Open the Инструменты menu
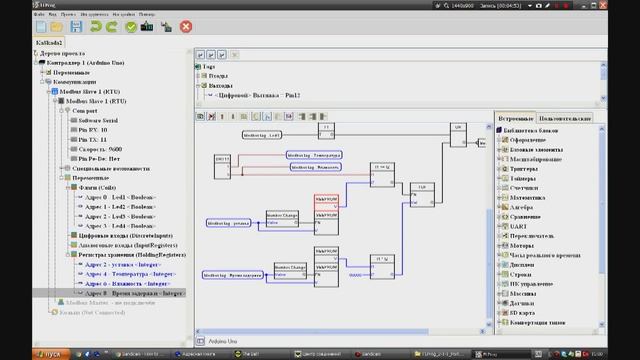Viewport: 640px width, 360px height. [x=94, y=14]
